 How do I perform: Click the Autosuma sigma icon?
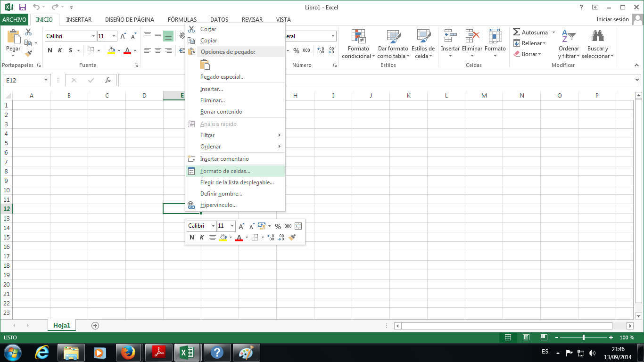coord(517,33)
